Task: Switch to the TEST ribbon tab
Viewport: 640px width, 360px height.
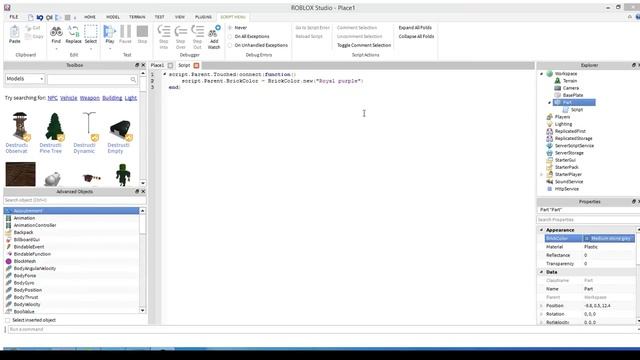Action: (159, 17)
